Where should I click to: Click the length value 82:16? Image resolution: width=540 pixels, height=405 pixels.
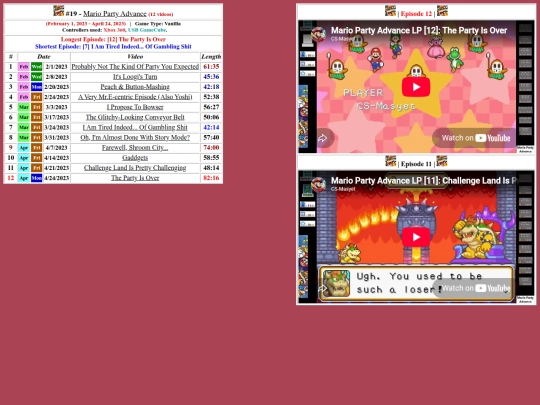pyautogui.click(x=211, y=178)
